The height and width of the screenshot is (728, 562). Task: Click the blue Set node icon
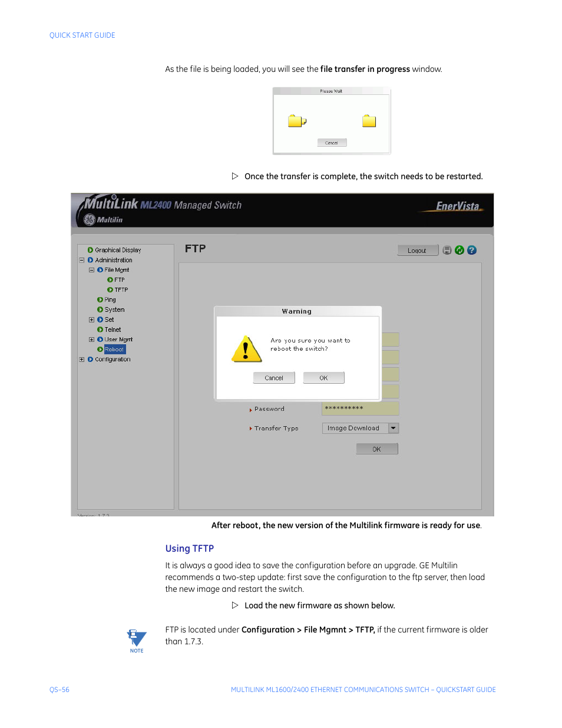point(100,319)
